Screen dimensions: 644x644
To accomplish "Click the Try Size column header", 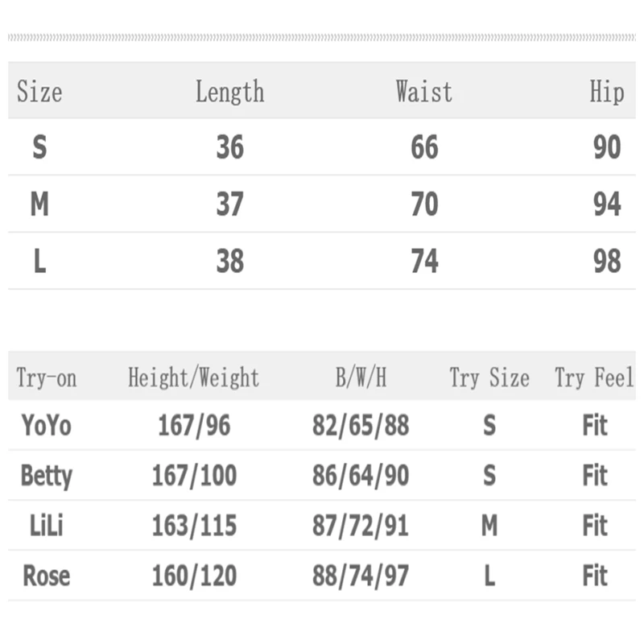I will [489, 378].
